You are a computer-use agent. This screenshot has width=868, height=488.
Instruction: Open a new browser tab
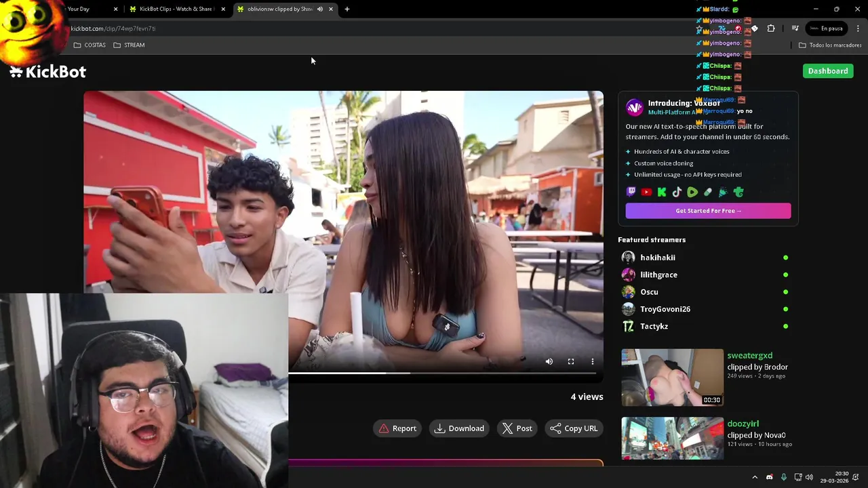(x=347, y=9)
